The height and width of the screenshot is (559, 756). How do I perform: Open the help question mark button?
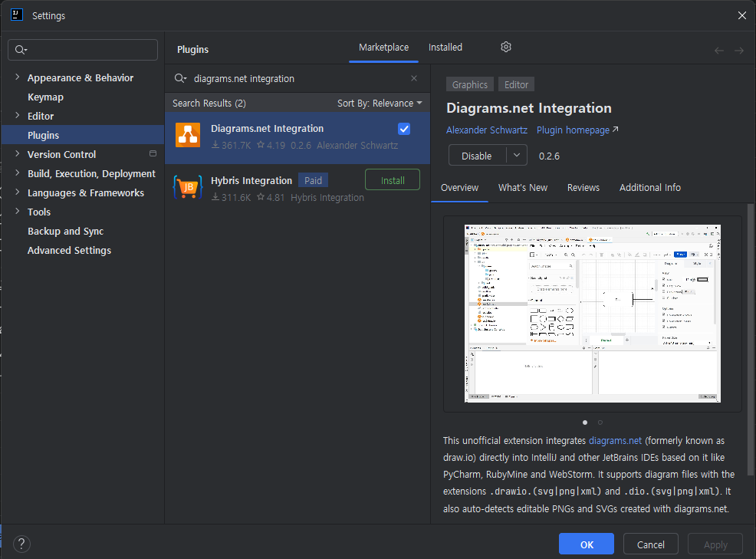(x=21, y=544)
